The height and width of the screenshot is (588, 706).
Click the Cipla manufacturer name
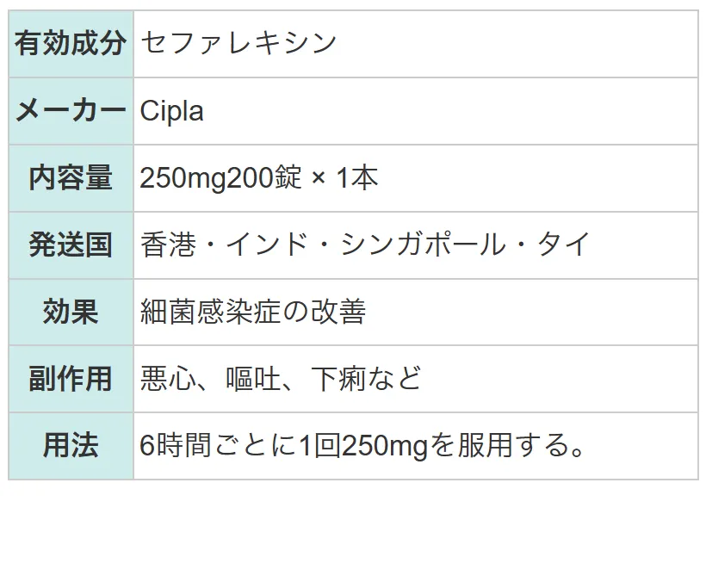coord(171,111)
